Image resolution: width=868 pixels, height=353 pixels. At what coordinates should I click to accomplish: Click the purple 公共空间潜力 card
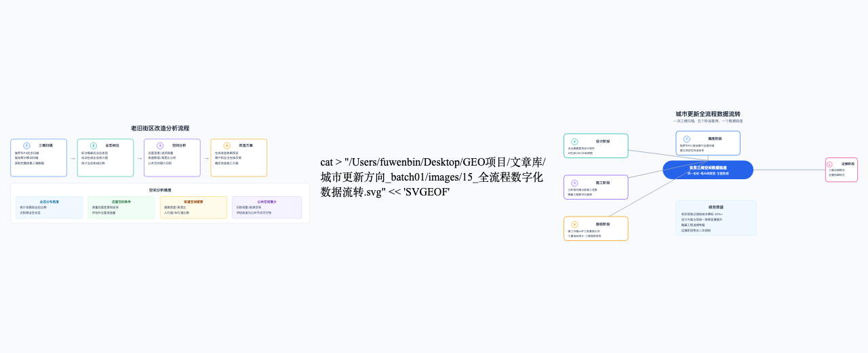pos(267,208)
